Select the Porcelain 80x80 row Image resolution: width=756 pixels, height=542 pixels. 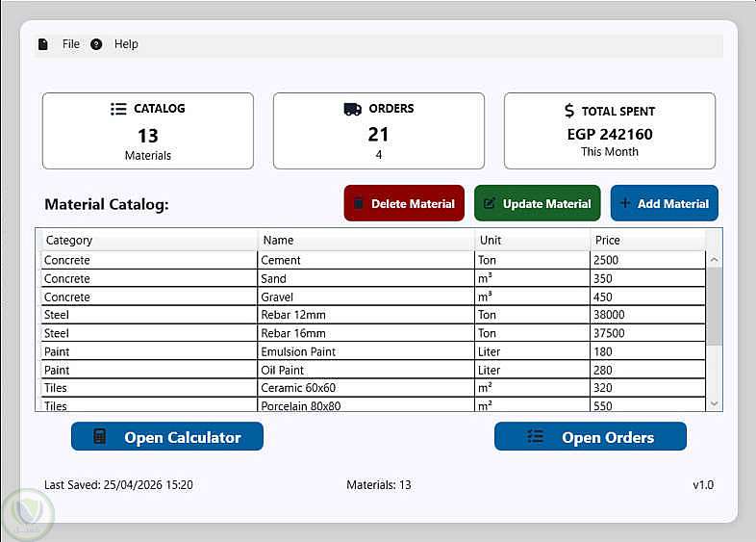point(373,404)
